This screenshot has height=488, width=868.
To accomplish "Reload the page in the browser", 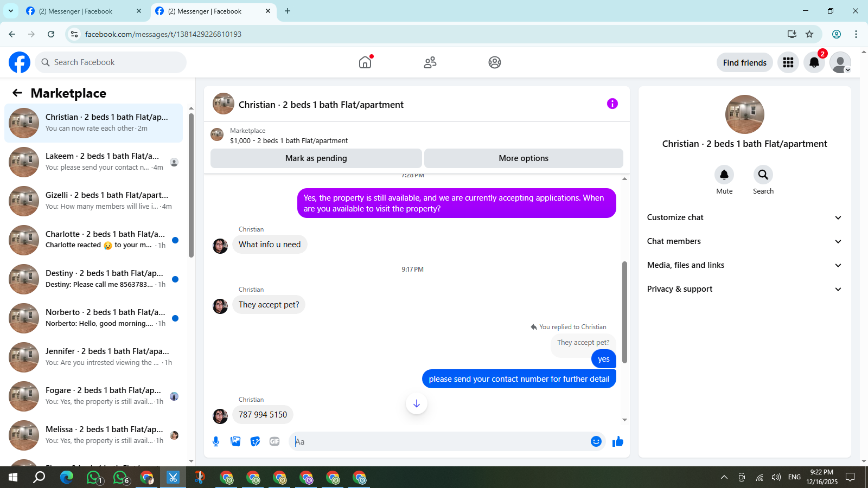I will coord(51,34).
